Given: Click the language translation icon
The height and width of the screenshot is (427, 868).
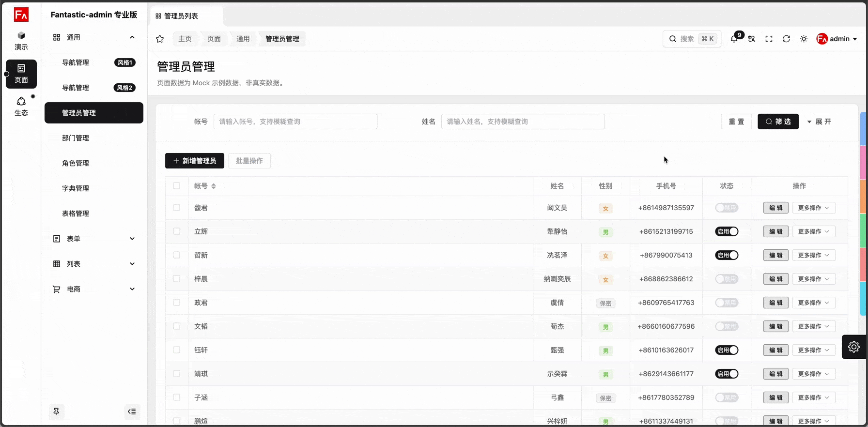Looking at the screenshot, I should pyautogui.click(x=751, y=39).
